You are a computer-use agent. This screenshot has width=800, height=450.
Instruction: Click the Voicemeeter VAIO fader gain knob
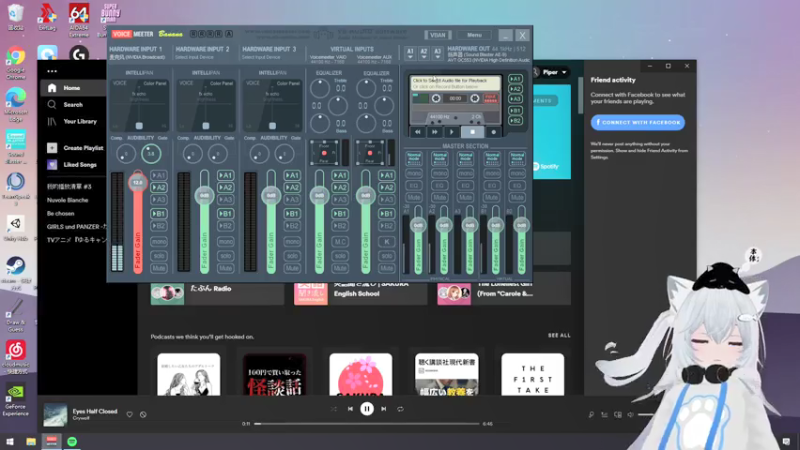(319, 195)
